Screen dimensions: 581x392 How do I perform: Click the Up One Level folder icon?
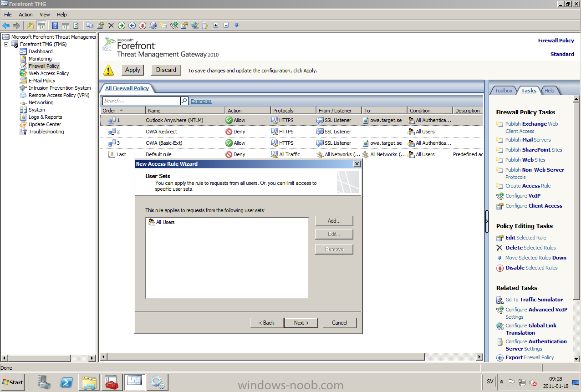pyautogui.click(x=31, y=25)
